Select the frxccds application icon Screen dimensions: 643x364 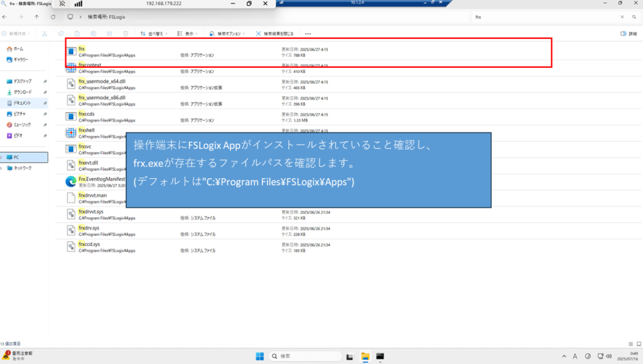tap(71, 116)
